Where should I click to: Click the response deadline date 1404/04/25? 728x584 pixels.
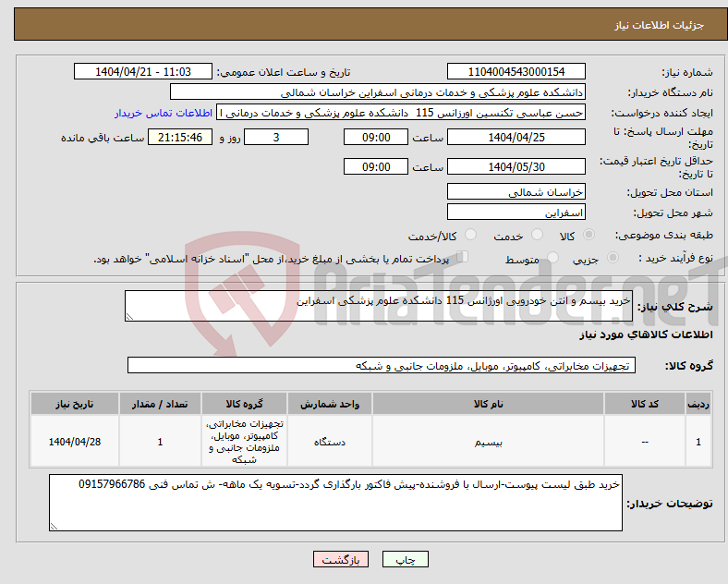(516, 138)
